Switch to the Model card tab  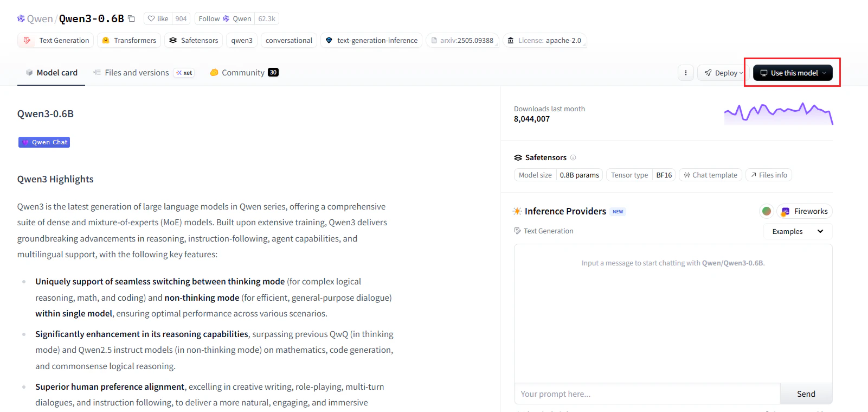52,73
